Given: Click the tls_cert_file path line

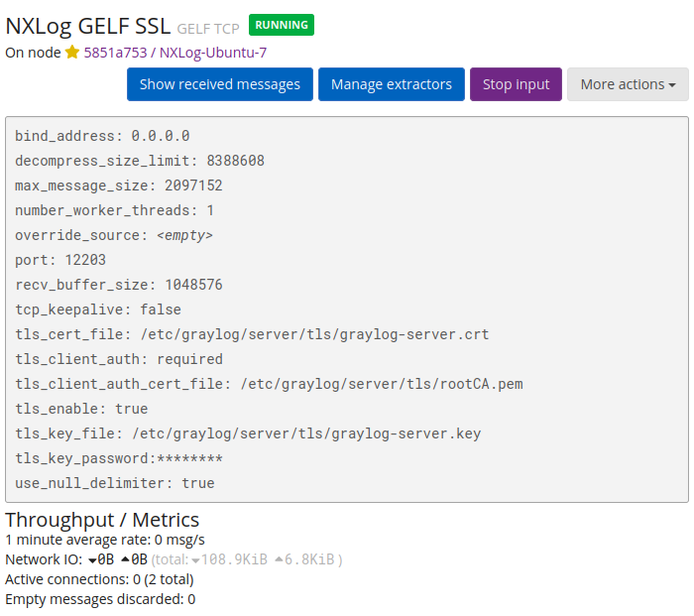Looking at the screenshot, I should [252, 334].
